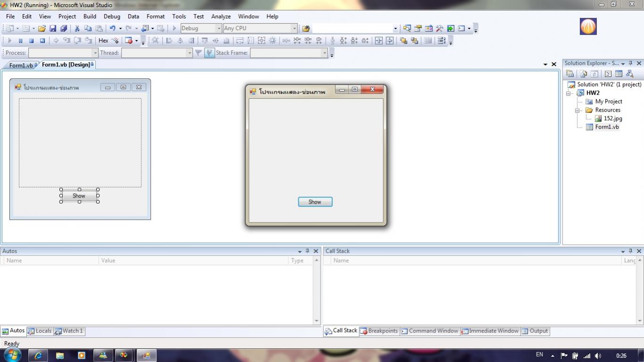Open the Stack Frame dropdown

click(324, 53)
